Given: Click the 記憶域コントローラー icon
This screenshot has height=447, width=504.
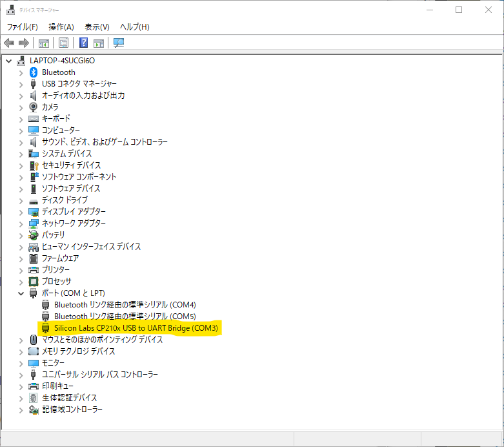Looking at the screenshot, I should tap(34, 410).
